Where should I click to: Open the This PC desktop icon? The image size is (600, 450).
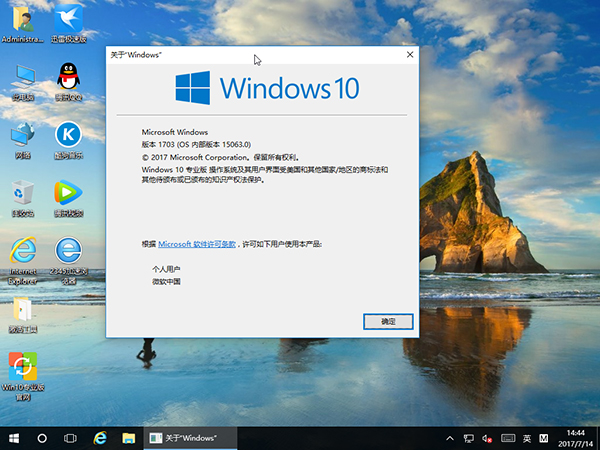[x=22, y=78]
